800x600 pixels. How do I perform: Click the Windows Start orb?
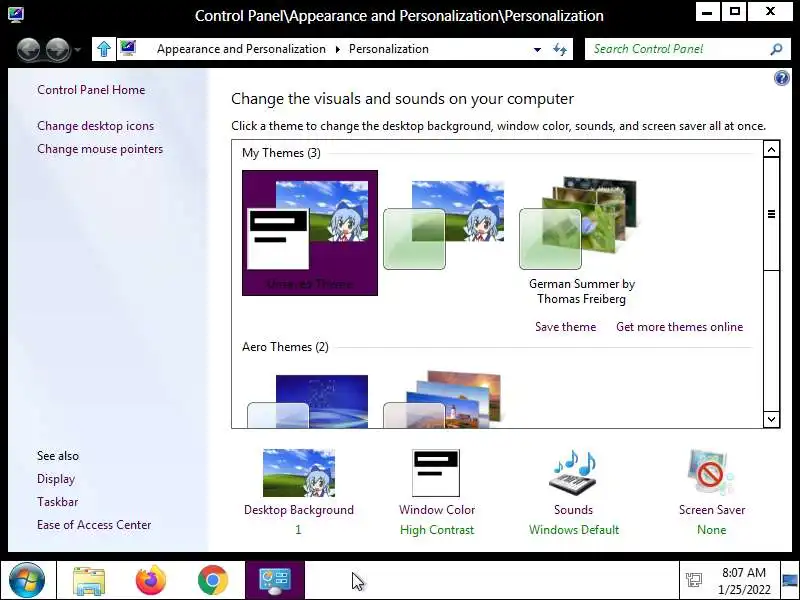27,580
